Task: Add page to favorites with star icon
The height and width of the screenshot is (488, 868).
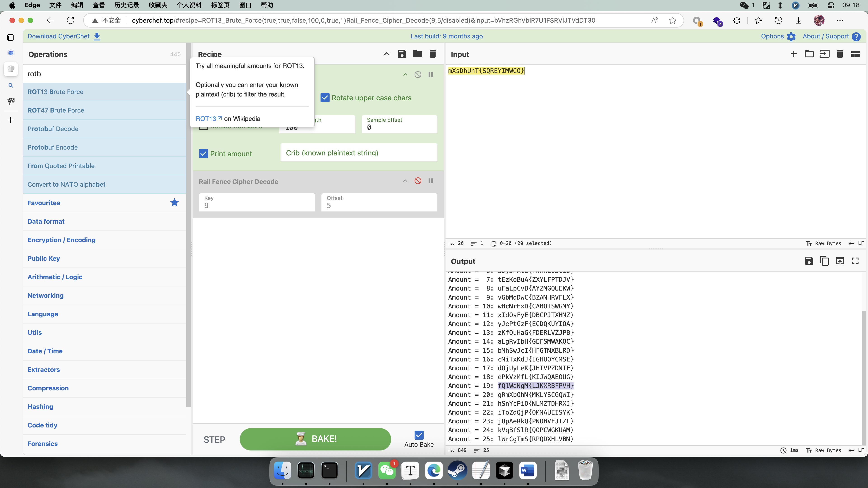Action: 672,21
